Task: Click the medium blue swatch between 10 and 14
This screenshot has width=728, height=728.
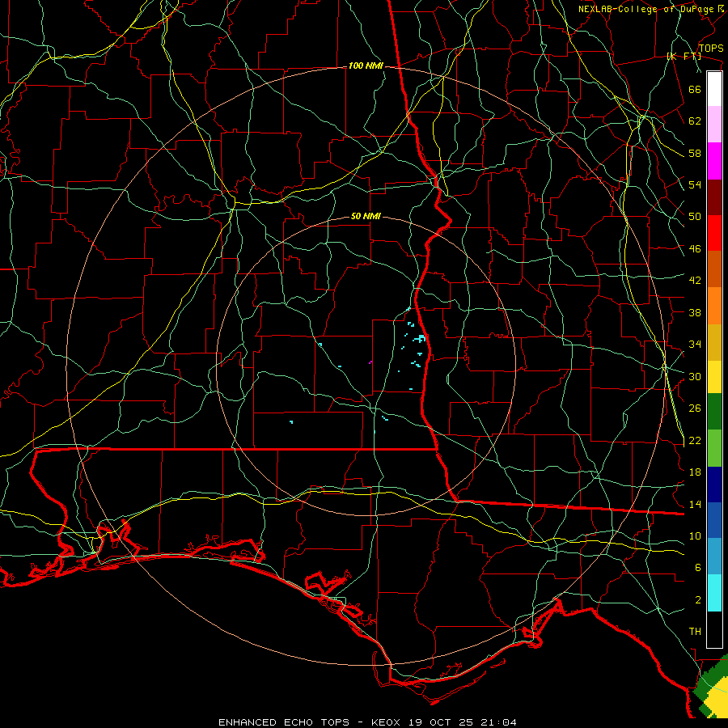Action: coord(714,520)
